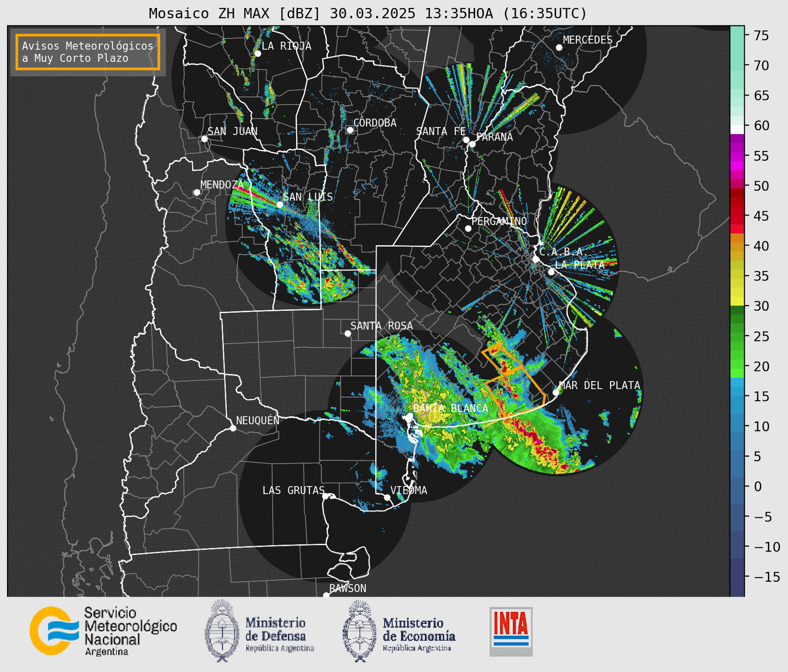Click the C.A.B.A. city marker
Screen dimensions: 788x672
click(536, 259)
